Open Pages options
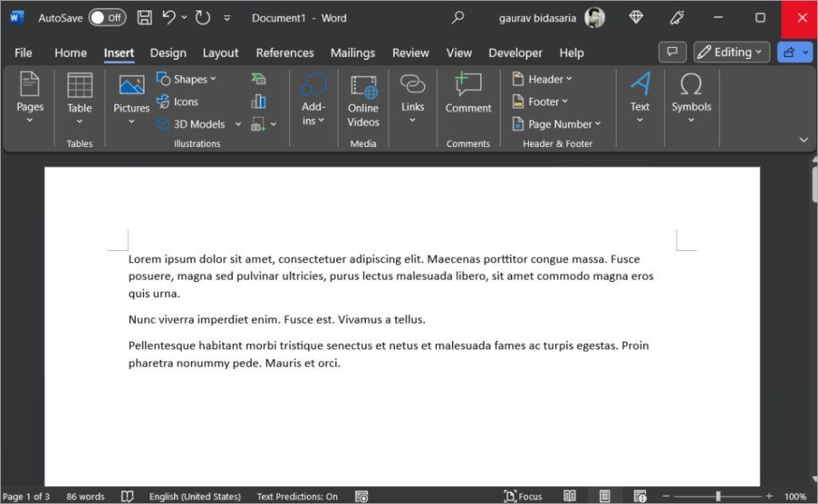818x504 pixels. coord(30,97)
